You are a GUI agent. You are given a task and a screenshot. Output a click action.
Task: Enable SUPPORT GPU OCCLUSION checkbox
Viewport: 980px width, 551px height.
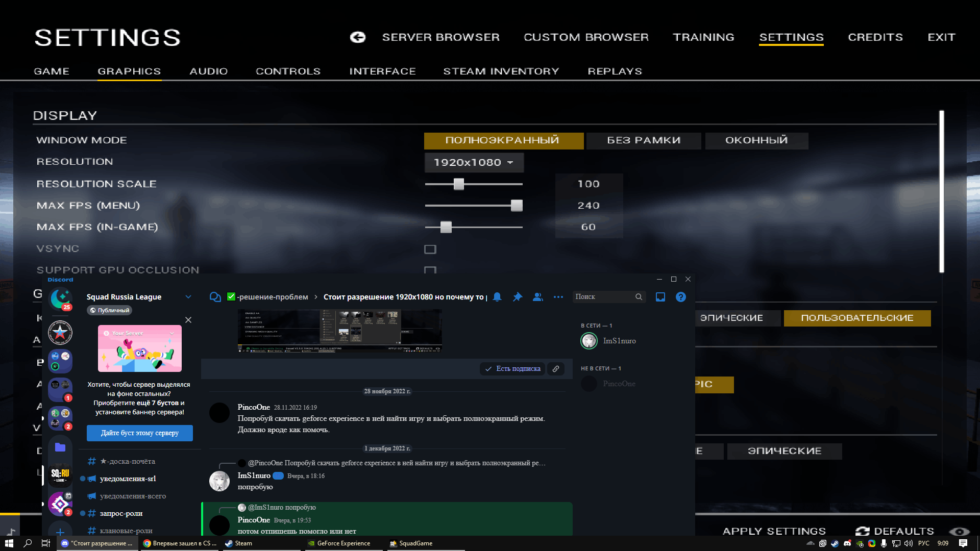pos(430,270)
